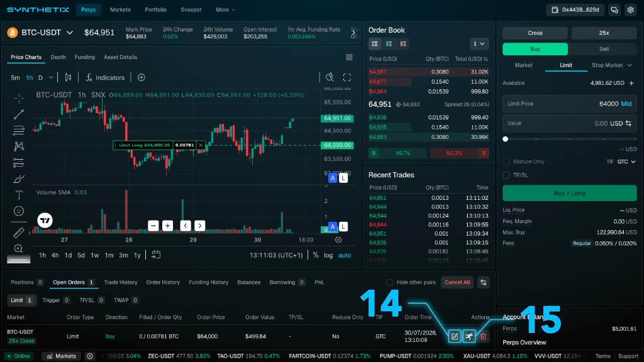The width and height of the screenshot is (644, 362).
Task: Toggle auto scale on chart
Action: click(345, 255)
